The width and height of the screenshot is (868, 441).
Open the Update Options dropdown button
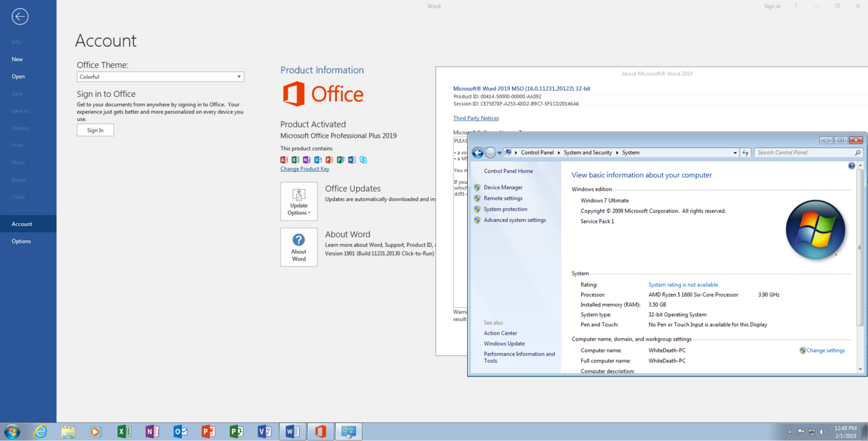tap(299, 202)
